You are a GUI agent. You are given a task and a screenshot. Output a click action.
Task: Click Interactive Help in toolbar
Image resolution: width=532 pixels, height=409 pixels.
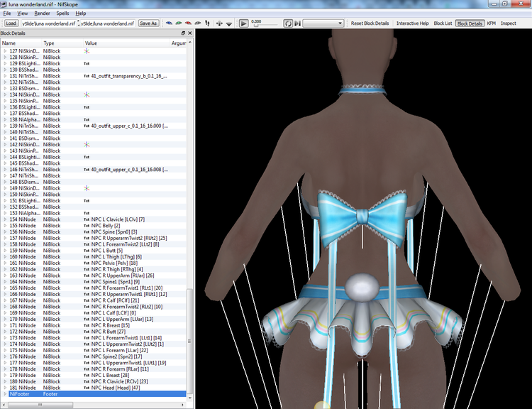(413, 23)
